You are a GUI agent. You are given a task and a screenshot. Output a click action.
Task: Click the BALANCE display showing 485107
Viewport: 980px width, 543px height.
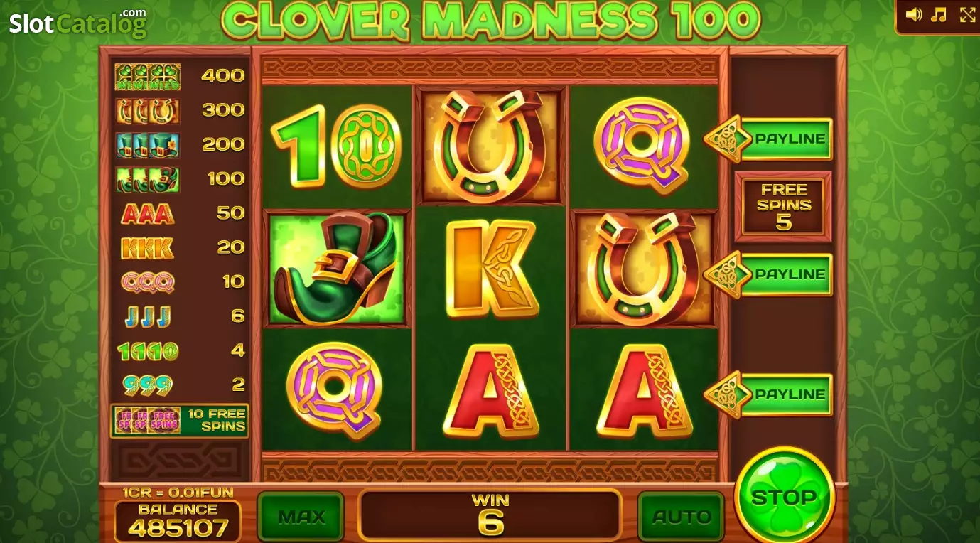pos(178,521)
